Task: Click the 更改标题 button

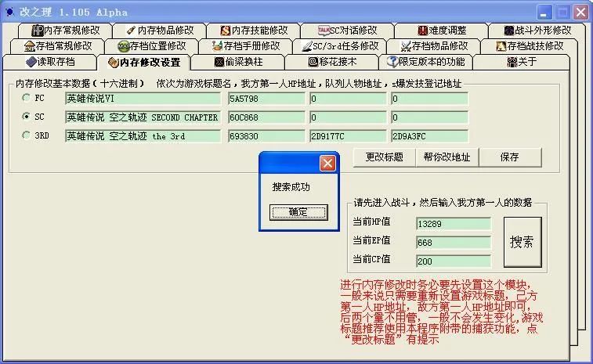Action: pyautogui.click(x=385, y=157)
